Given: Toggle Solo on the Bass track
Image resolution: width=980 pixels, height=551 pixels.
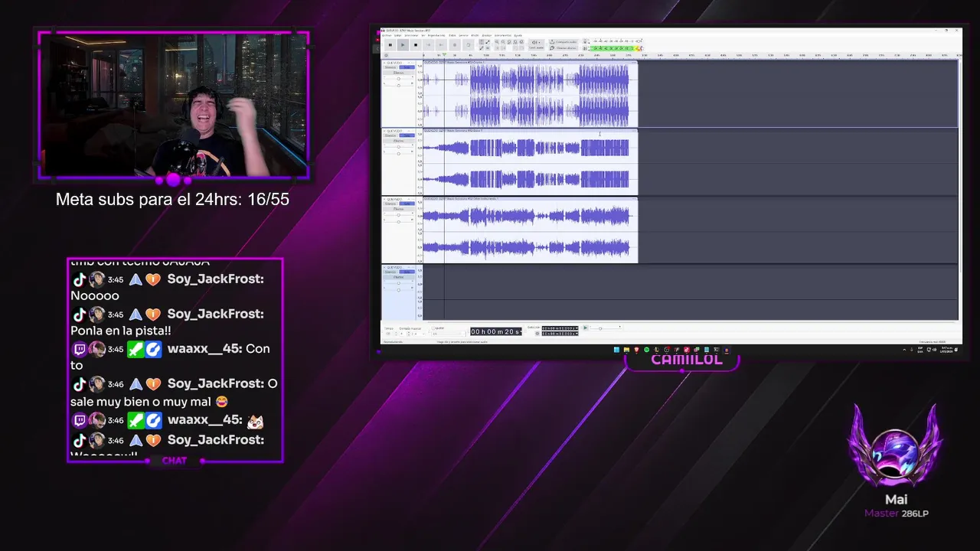Looking at the screenshot, I should click(x=407, y=135).
